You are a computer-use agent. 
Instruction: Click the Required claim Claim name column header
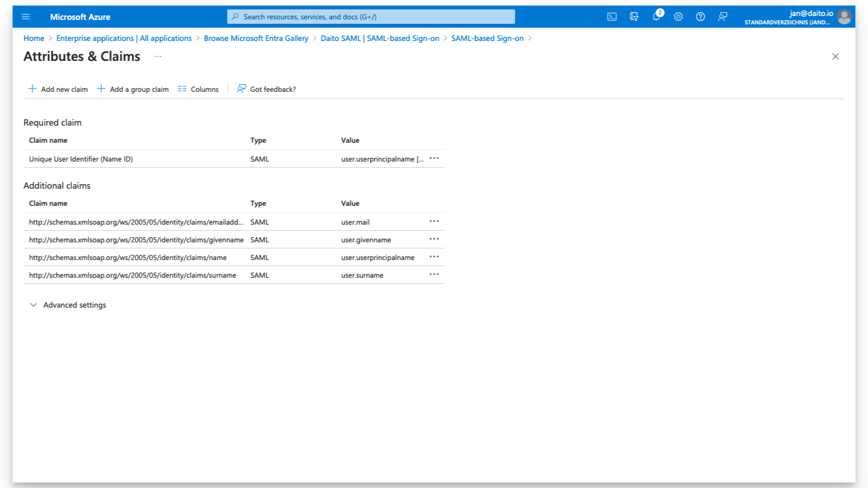point(48,140)
